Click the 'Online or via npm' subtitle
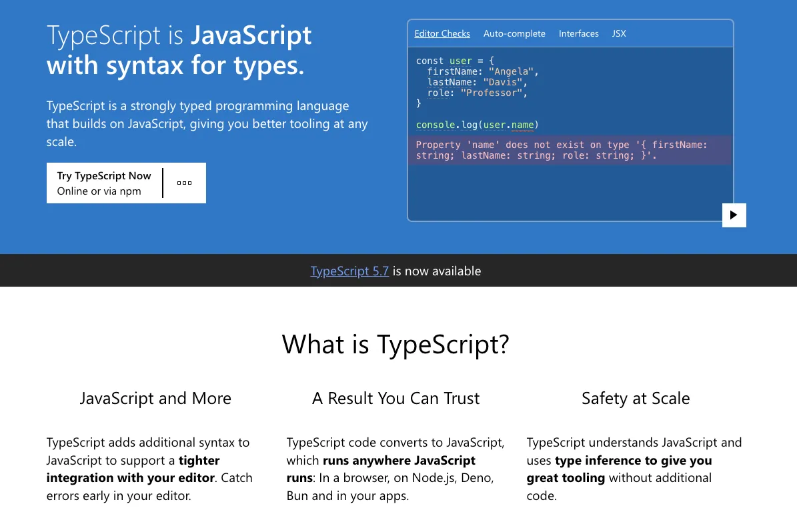Screen dimensions: 797x532 (99, 191)
